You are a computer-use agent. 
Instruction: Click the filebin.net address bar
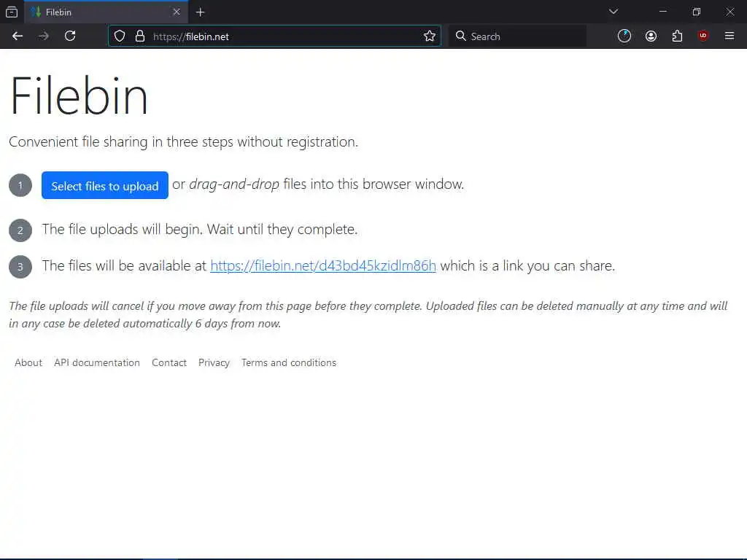click(274, 36)
